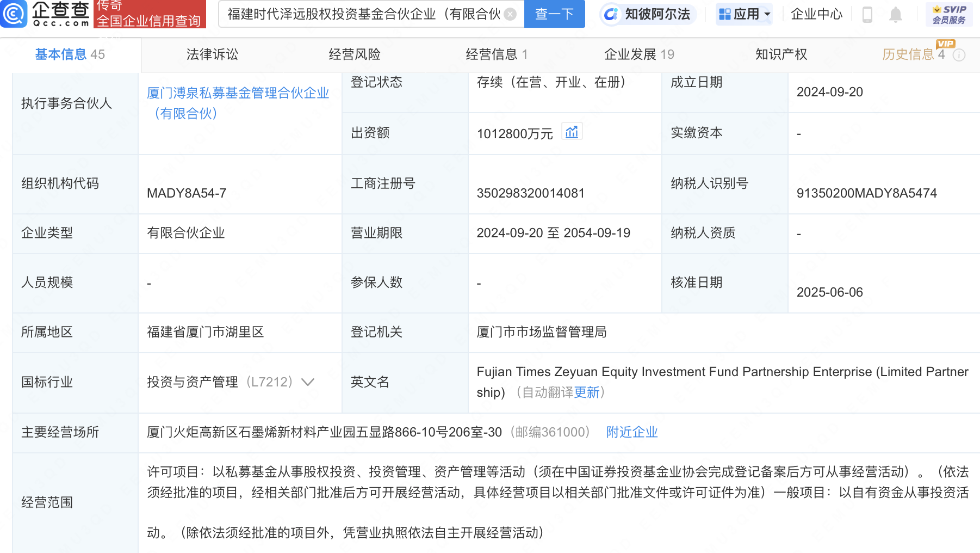Clear the search box with the × icon
The height and width of the screenshot is (553, 980).
[x=509, y=14]
